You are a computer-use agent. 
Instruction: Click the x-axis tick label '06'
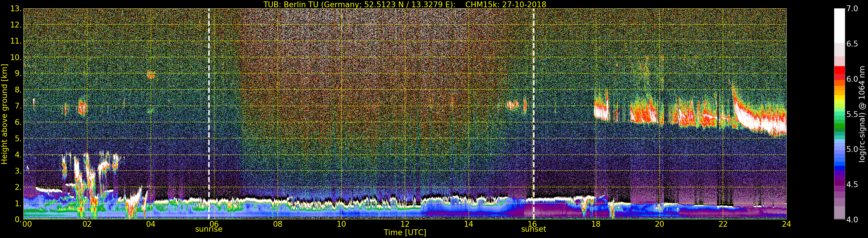214,224
